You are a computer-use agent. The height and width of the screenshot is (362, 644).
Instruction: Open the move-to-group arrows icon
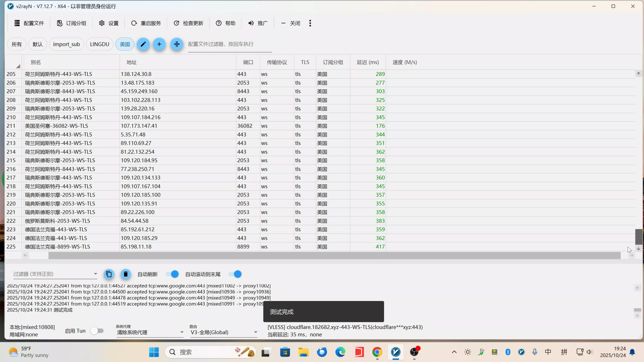click(x=176, y=44)
